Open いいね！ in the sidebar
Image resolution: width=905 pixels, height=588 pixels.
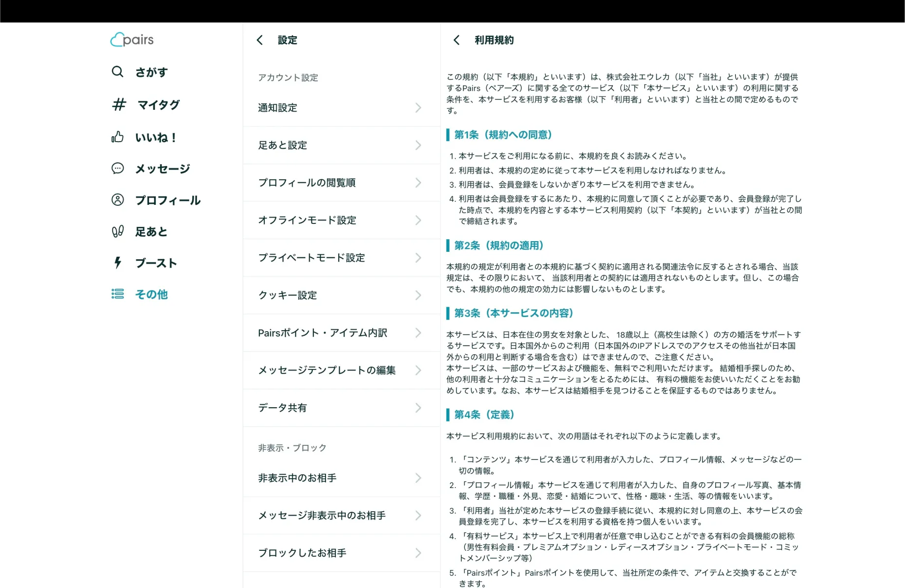click(155, 137)
